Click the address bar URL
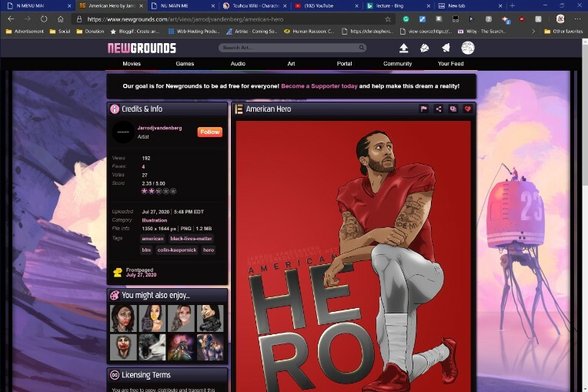588x392 pixels. (185, 19)
